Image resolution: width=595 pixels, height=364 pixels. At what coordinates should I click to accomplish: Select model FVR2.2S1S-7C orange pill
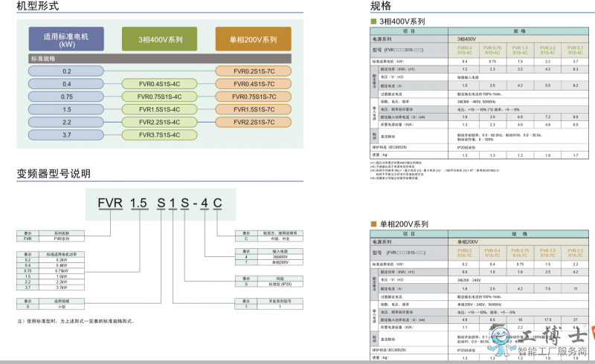(254, 122)
